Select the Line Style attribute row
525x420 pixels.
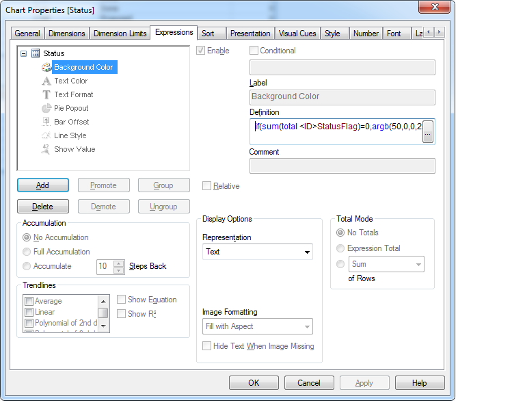coord(70,135)
